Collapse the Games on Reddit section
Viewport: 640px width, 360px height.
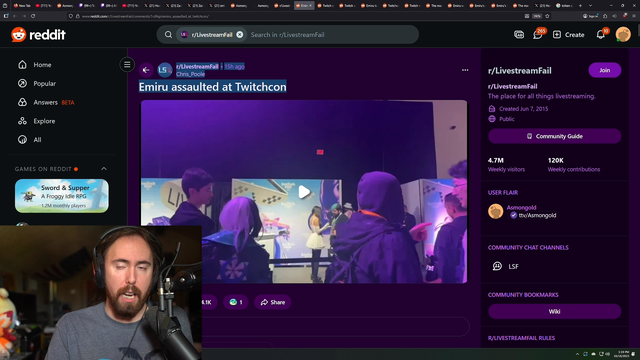[104, 169]
